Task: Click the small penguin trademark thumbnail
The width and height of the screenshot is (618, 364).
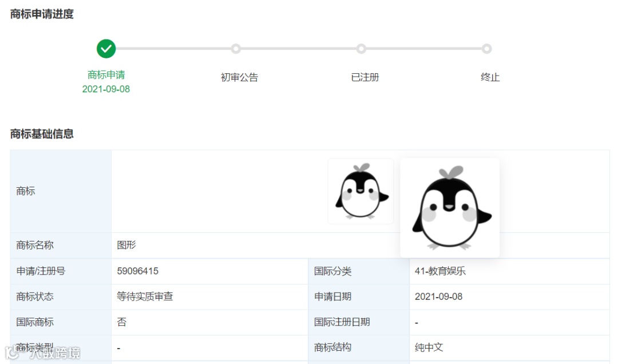Action: 360,191
